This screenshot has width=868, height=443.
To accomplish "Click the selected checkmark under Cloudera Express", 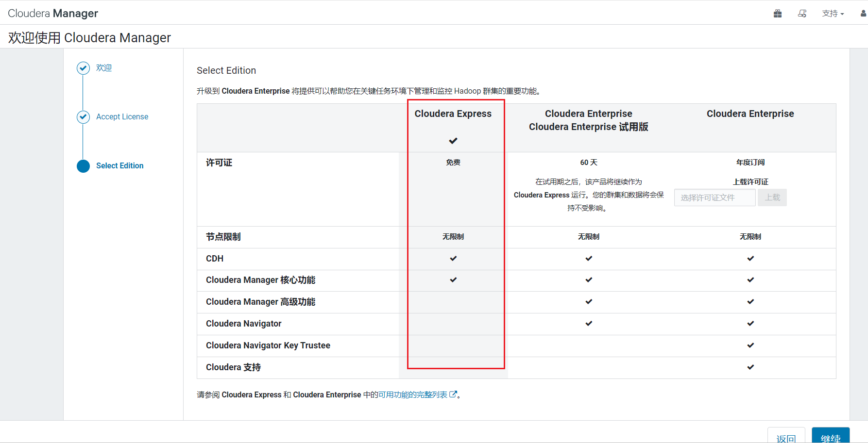I will click(453, 141).
